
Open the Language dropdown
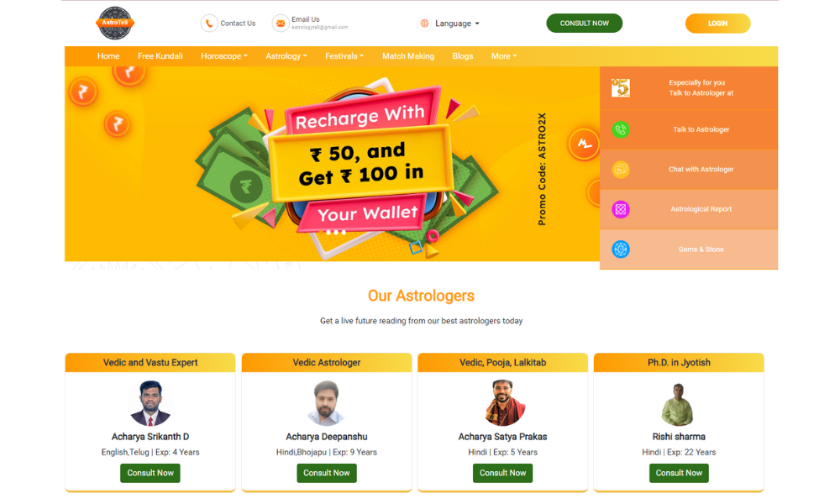457,24
